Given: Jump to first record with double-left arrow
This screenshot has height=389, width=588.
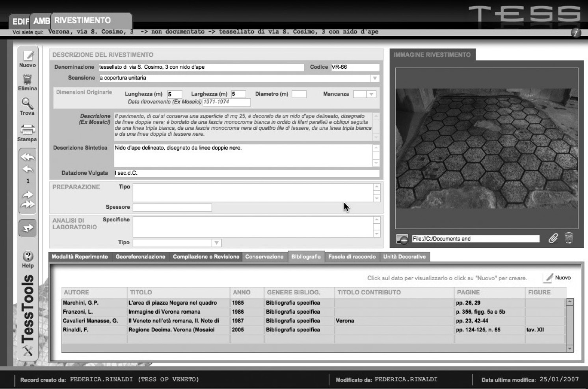Looking at the screenshot, I should tap(28, 157).
